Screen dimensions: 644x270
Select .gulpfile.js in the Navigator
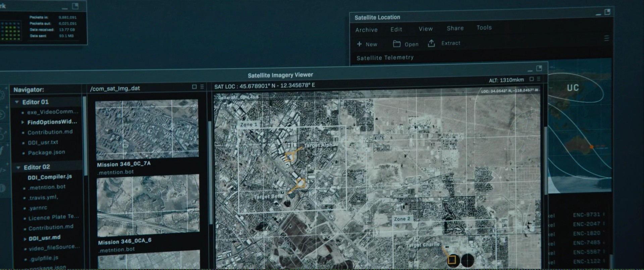(x=44, y=258)
